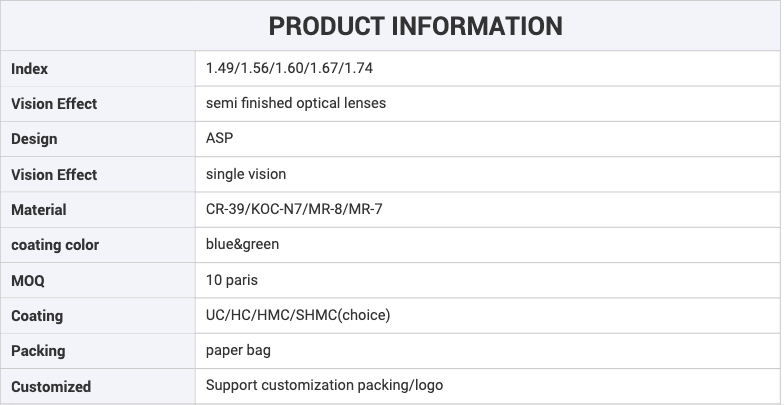Image resolution: width=784 pixels, height=405 pixels.
Task: Click the Design row label
Action: (x=34, y=139)
